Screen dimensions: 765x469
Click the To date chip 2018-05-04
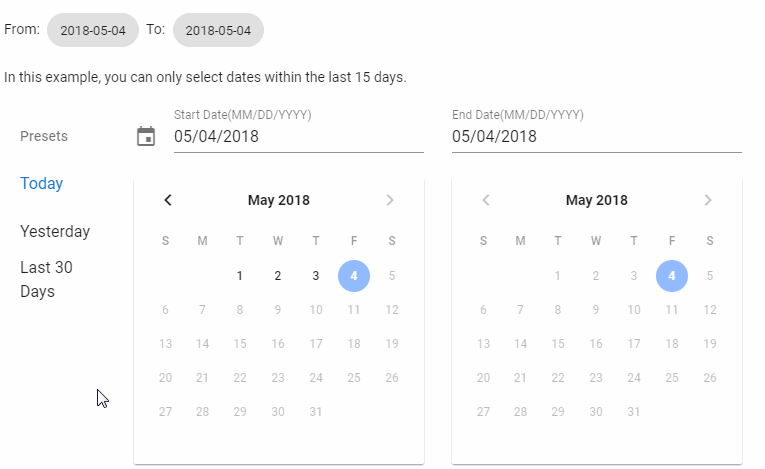[218, 30]
